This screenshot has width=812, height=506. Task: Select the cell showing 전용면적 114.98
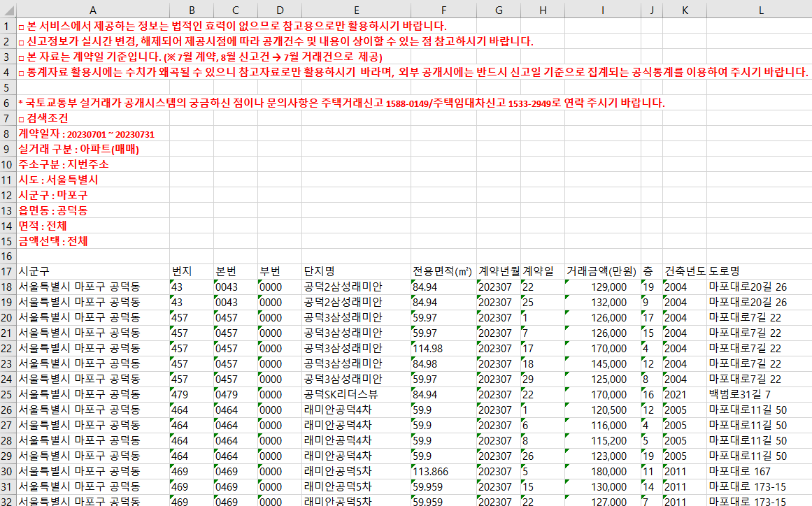[443, 348]
